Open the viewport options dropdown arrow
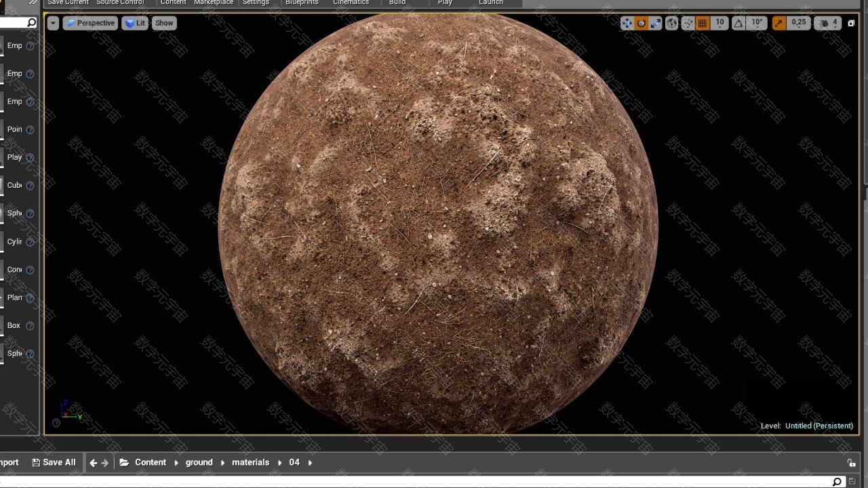The image size is (868, 488). tap(53, 23)
